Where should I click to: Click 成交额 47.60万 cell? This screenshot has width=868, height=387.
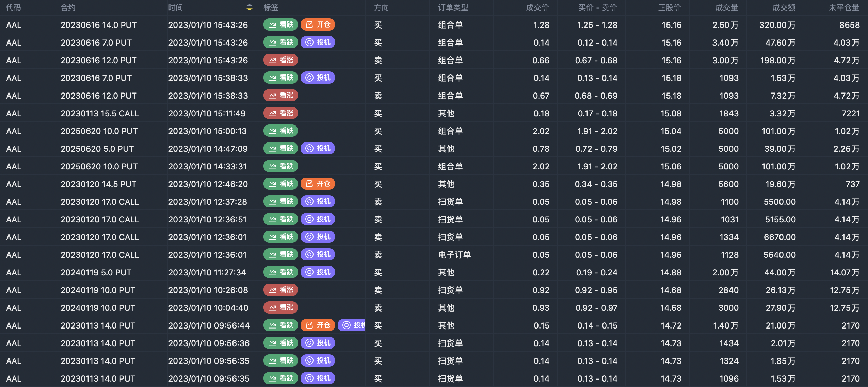(781, 43)
